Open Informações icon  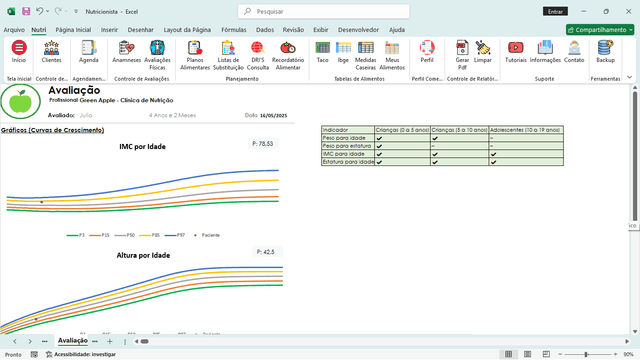pyautogui.click(x=545, y=52)
